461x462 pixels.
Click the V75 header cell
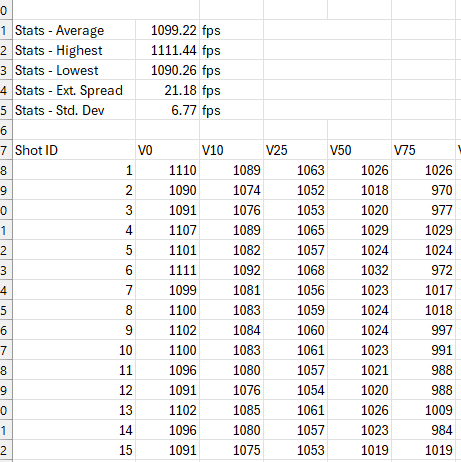point(423,150)
